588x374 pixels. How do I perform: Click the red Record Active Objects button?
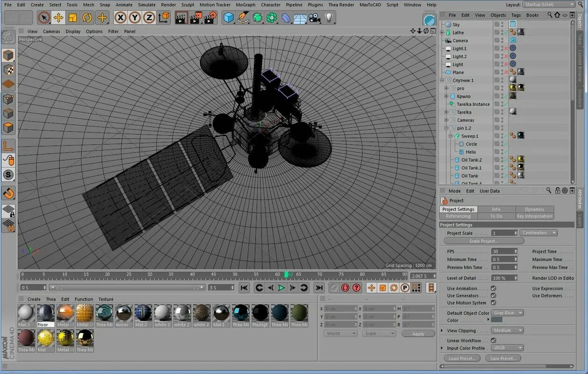pyautogui.click(x=345, y=288)
